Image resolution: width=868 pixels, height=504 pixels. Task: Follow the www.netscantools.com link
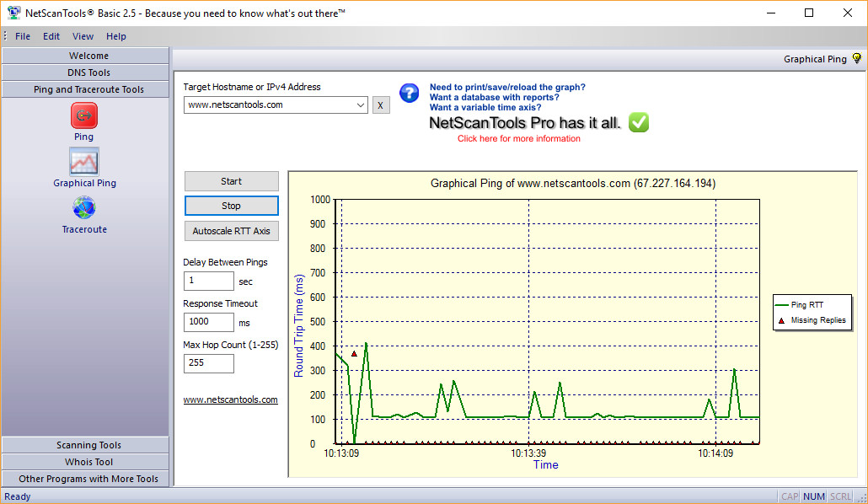click(x=230, y=399)
